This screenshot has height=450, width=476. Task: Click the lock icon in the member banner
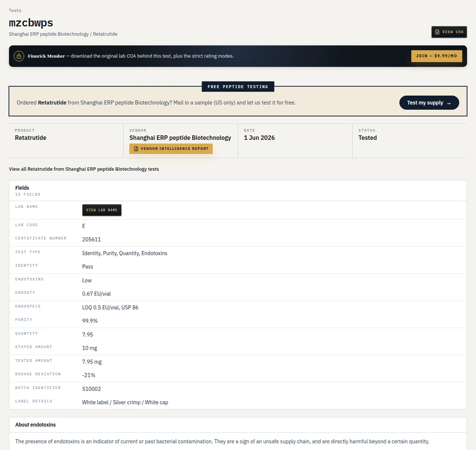[x=19, y=56]
